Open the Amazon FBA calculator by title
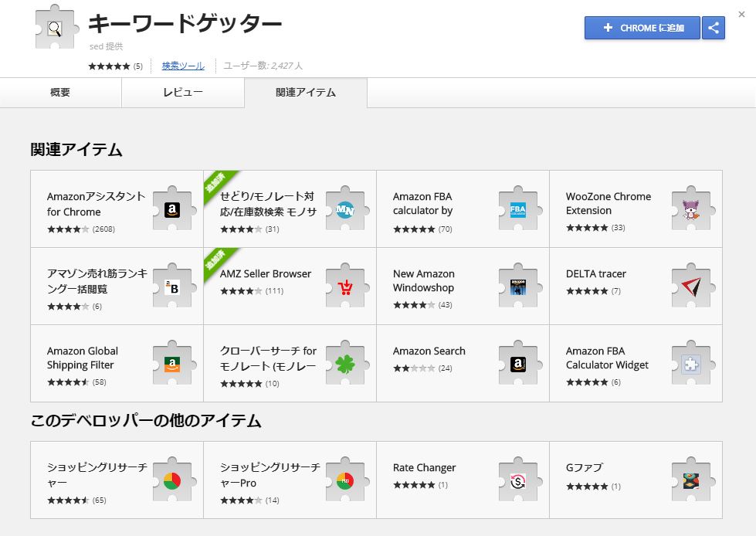 423,203
